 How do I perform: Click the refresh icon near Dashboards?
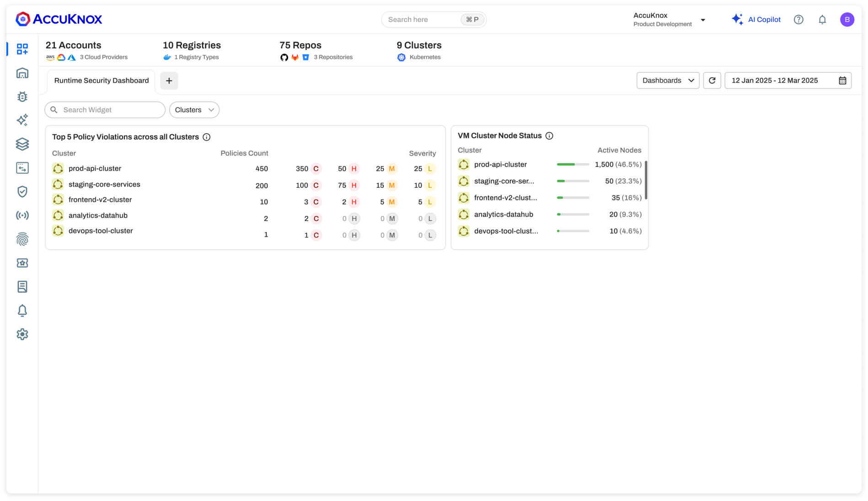pyautogui.click(x=712, y=80)
